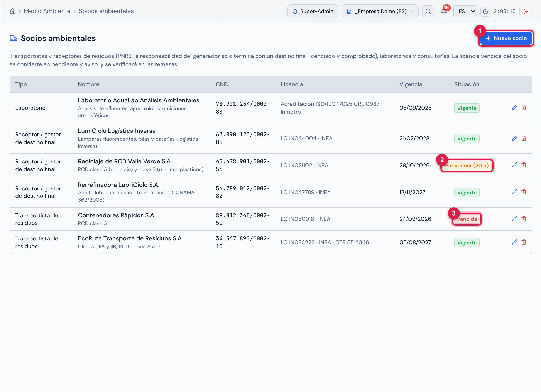This screenshot has height=392, width=541.
Task: Click license LO IN044004 · INEA
Action: pos(306,138)
